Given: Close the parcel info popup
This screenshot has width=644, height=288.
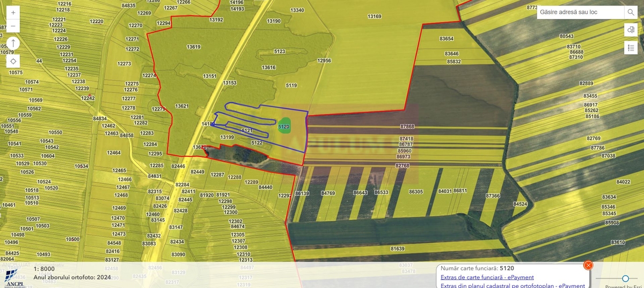Looking at the screenshot, I should [x=588, y=265].
